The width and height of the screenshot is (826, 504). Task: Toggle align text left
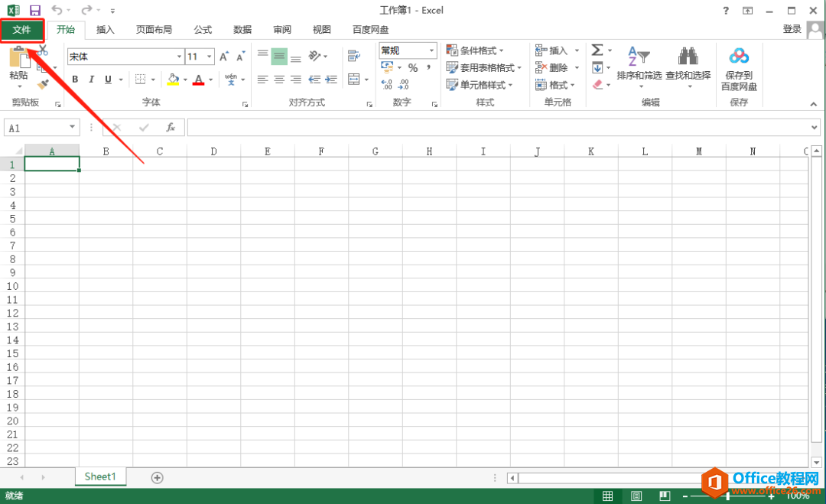click(x=262, y=80)
